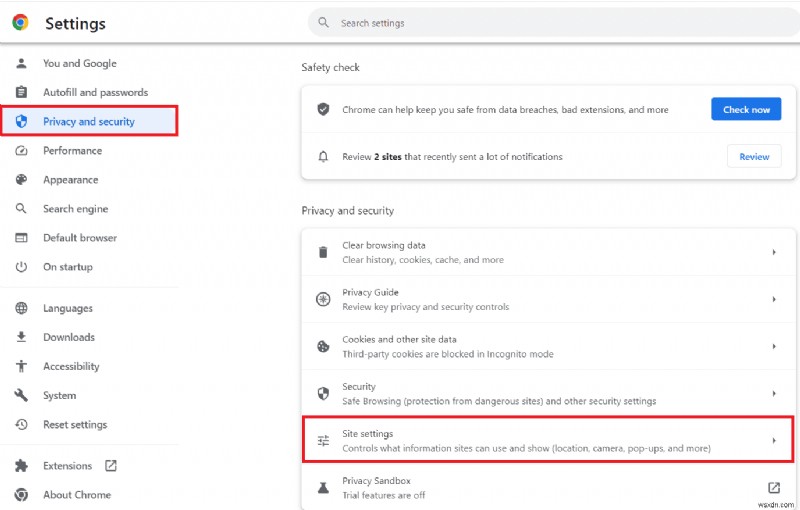The width and height of the screenshot is (800, 510).
Task: Click the About Chrome logo icon
Action: [x=21, y=495]
